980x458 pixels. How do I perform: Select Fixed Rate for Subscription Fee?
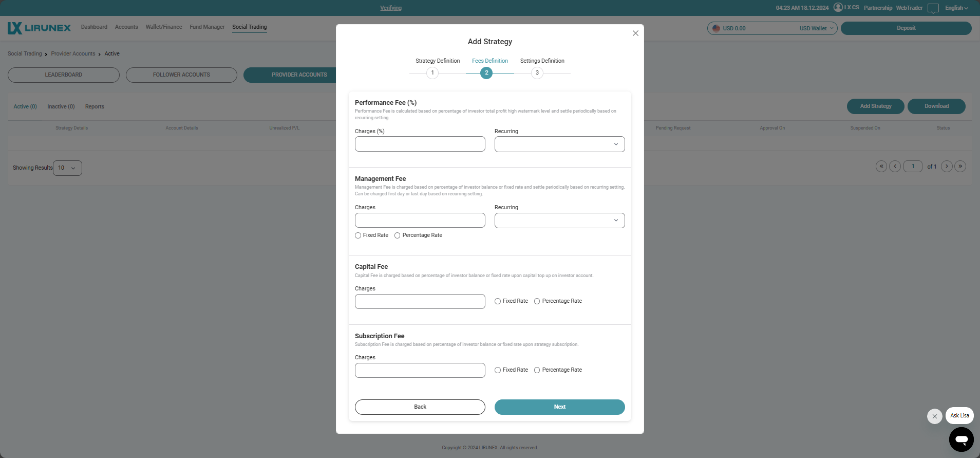click(498, 370)
